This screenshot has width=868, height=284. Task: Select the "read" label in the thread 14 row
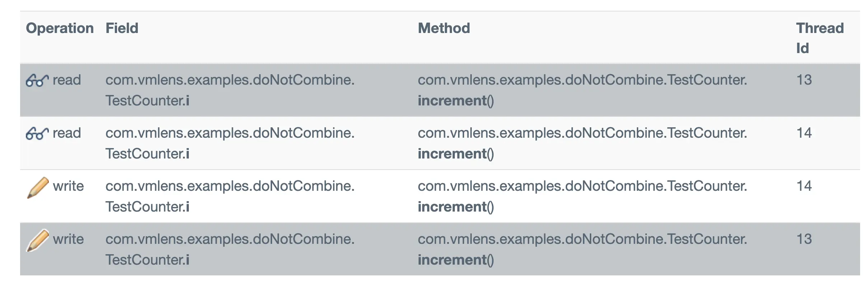(67, 133)
